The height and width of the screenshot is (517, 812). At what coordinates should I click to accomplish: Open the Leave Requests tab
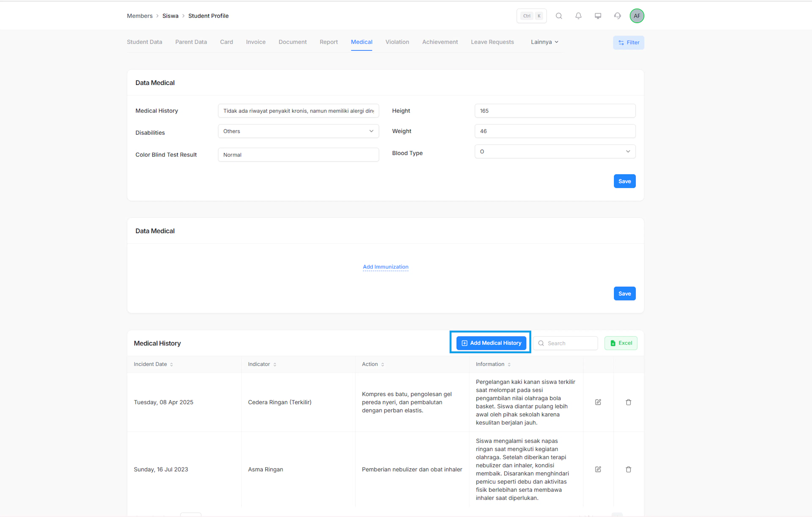tap(492, 42)
